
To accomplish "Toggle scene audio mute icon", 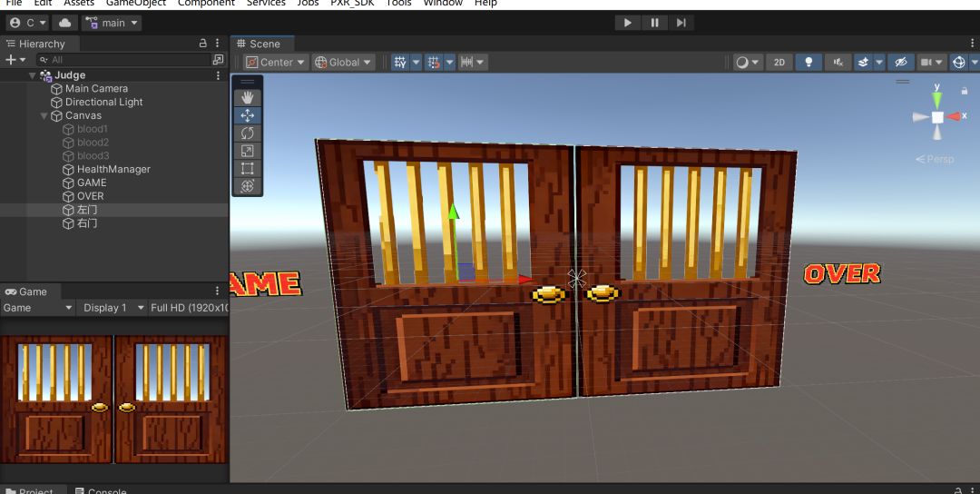I will point(838,62).
